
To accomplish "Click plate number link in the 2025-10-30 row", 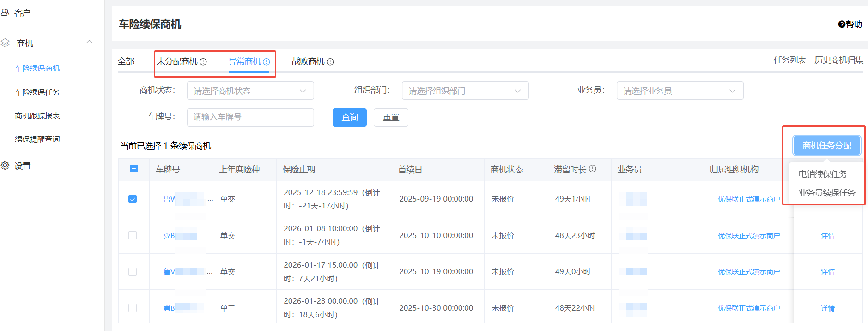I will [183, 308].
